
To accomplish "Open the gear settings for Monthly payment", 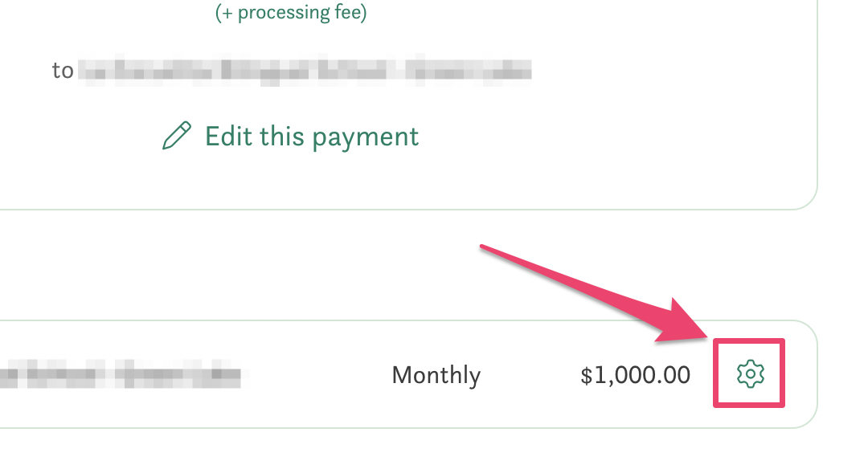I will (x=750, y=373).
